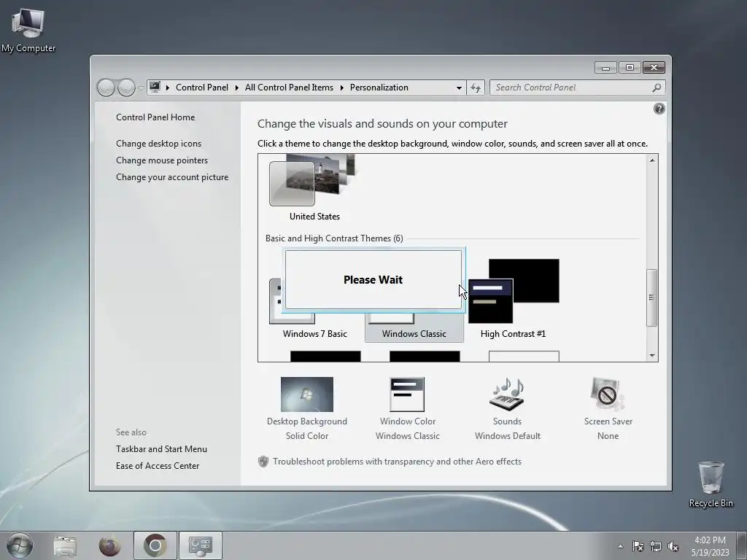747x560 pixels.
Task: Click the date 5/19/2023 in tray
Action: click(710, 553)
